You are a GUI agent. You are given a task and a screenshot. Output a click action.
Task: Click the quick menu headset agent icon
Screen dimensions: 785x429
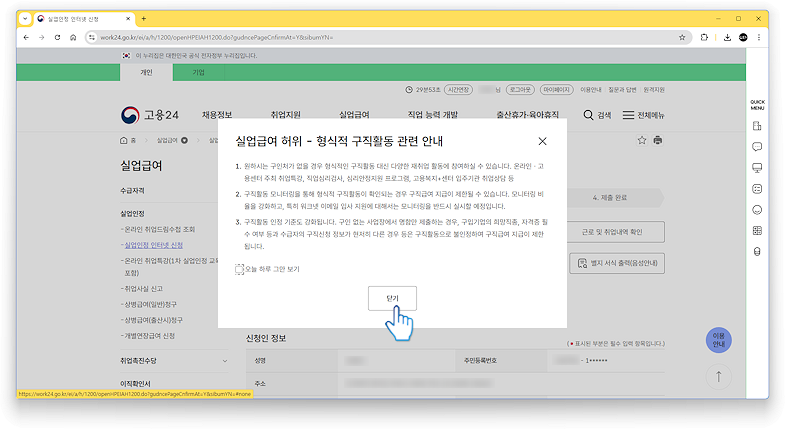[757, 252]
